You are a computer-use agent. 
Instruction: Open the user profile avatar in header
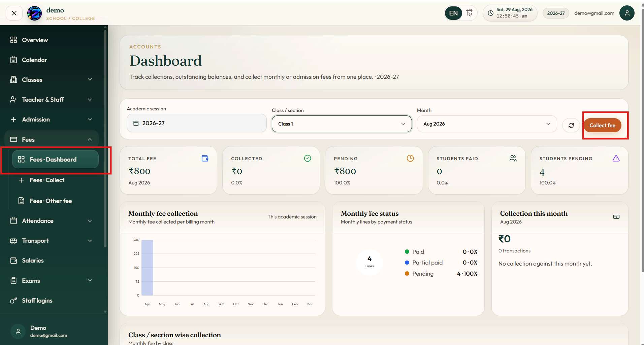click(627, 13)
